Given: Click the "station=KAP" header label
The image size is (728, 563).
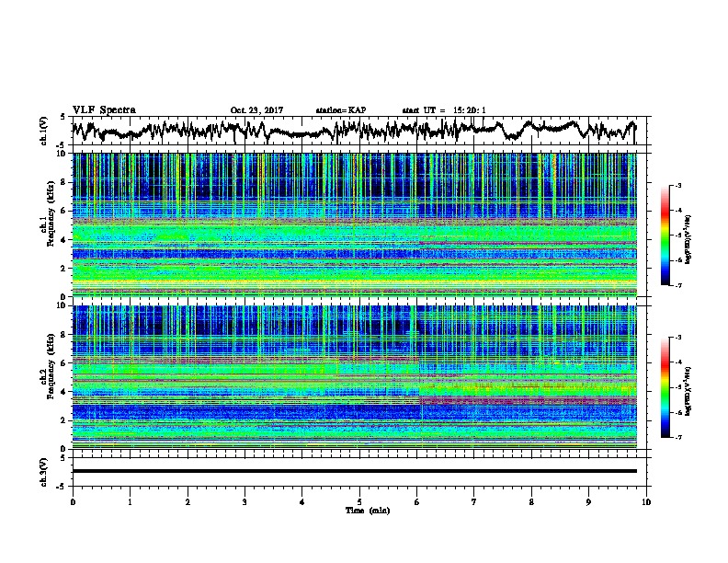Looking at the screenshot, I should pos(341,110).
